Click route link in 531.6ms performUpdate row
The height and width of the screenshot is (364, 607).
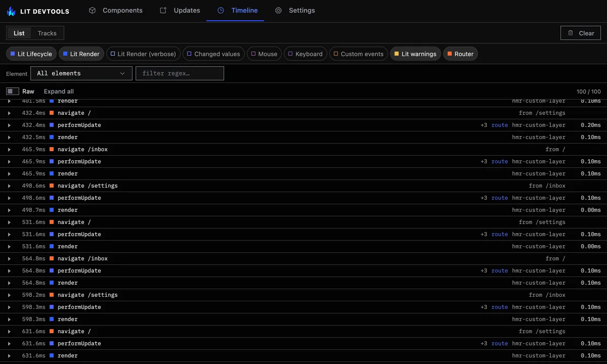pos(499,235)
